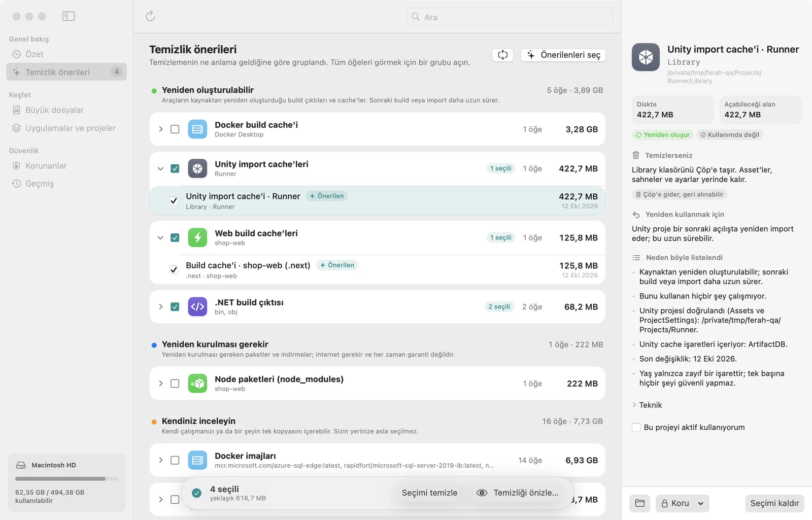Click the Docker build cache'i app icon
The height and width of the screenshot is (520, 812).
click(x=197, y=129)
